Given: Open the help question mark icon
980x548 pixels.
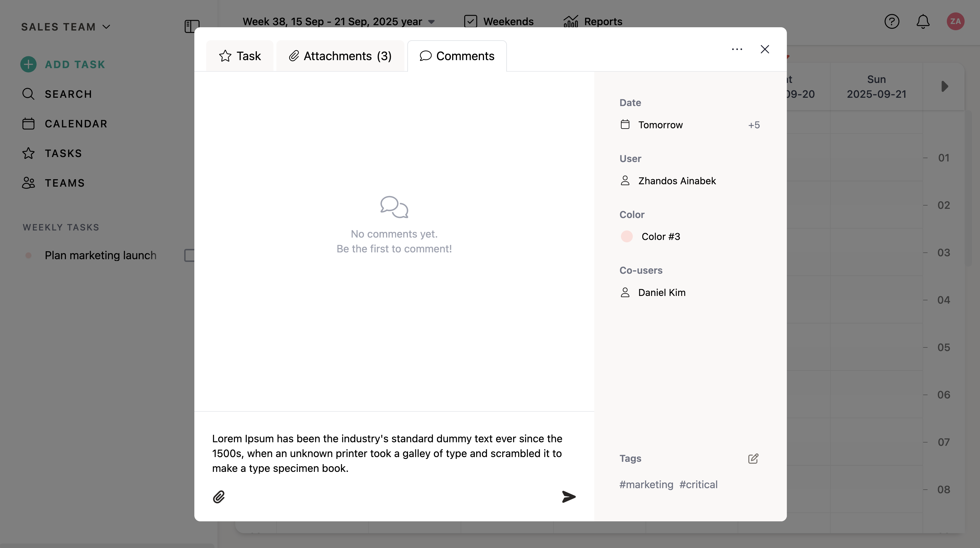Looking at the screenshot, I should click(892, 22).
